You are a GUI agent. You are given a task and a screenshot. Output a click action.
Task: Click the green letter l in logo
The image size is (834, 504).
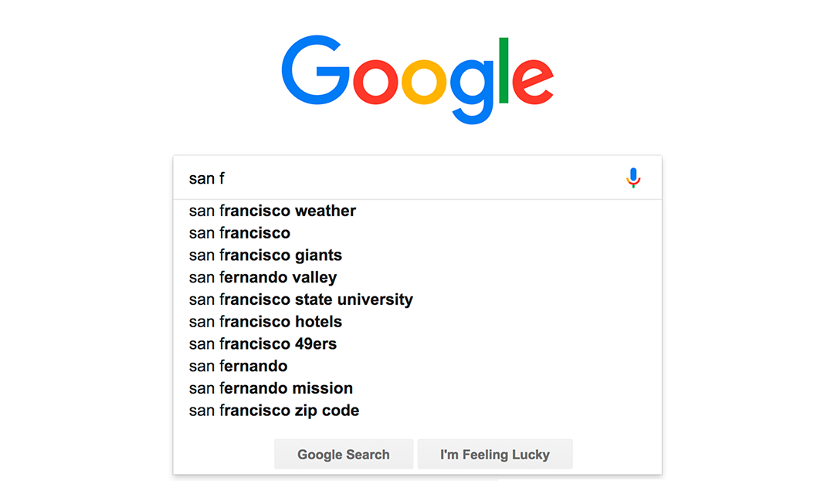504,69
